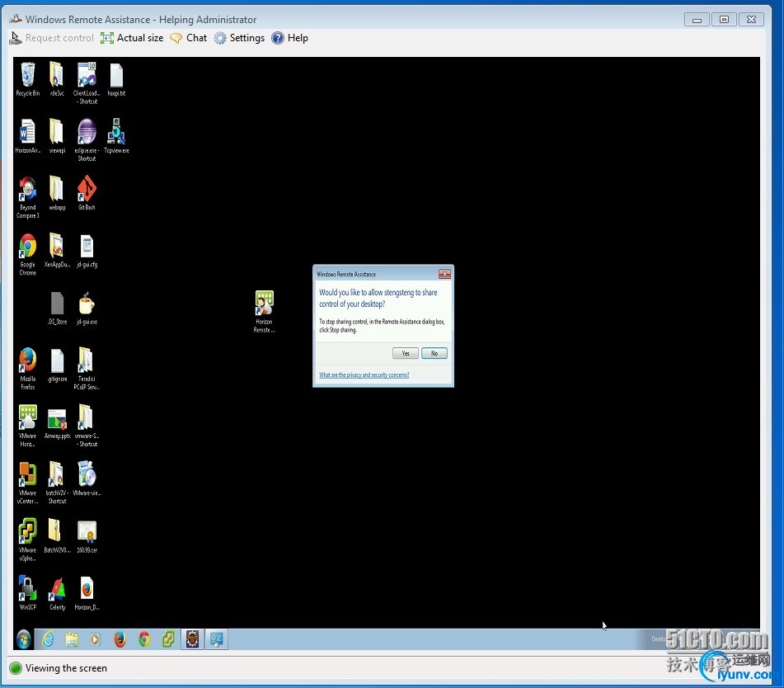Open Windows Media Player in remote taskbar

click(x=95, y=639)
